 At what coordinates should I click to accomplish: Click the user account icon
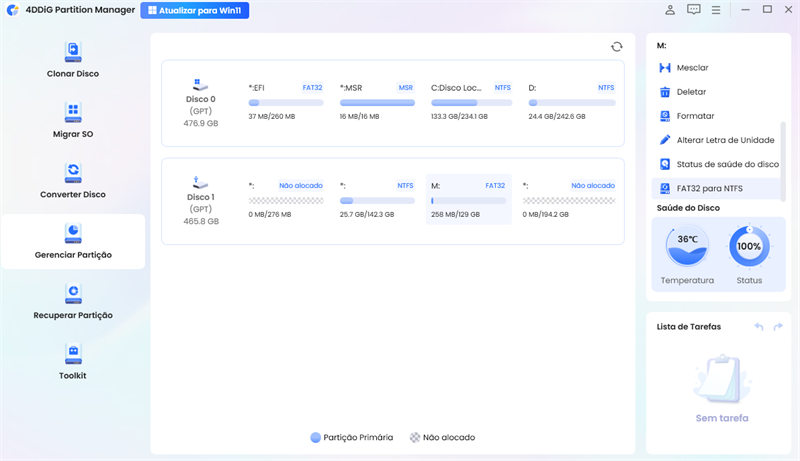670,10
